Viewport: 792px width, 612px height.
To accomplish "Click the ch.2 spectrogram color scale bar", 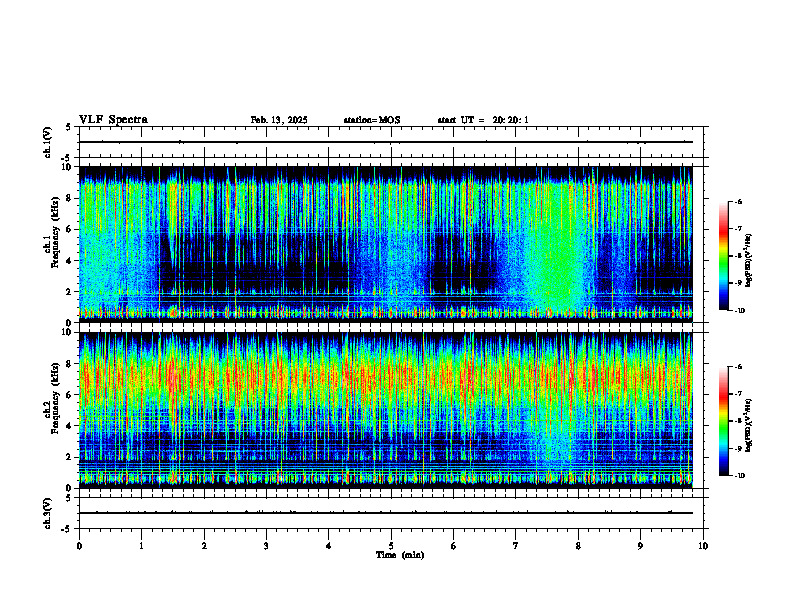I will coord(724,421).
